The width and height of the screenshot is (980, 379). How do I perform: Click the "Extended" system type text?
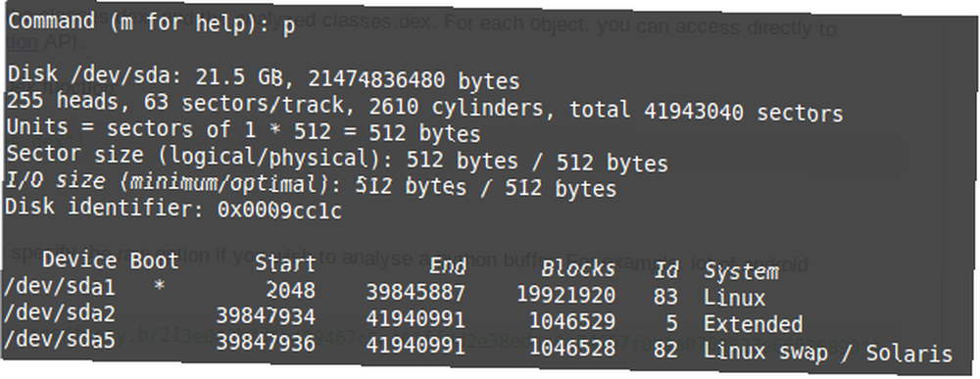click(x=753, y=324)
